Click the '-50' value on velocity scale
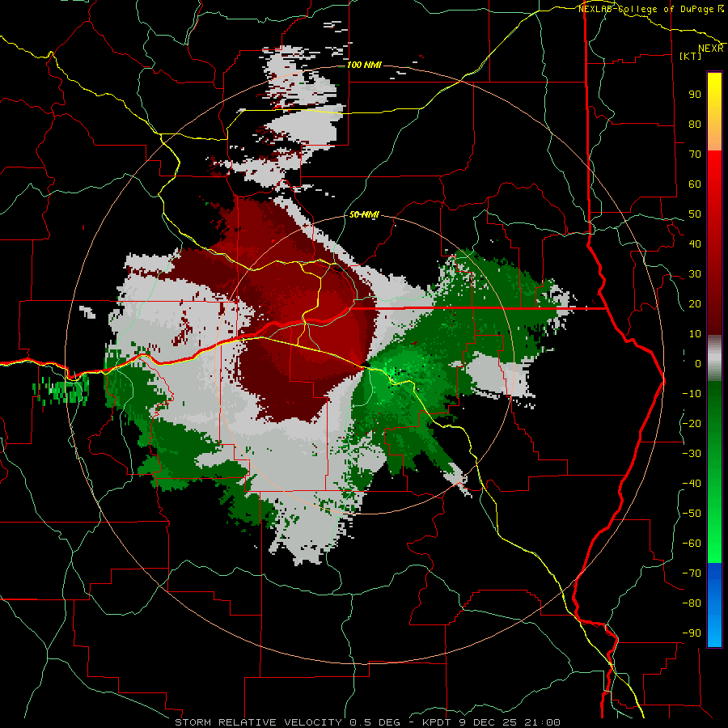 pyautogui.click(x=692, y=514)
